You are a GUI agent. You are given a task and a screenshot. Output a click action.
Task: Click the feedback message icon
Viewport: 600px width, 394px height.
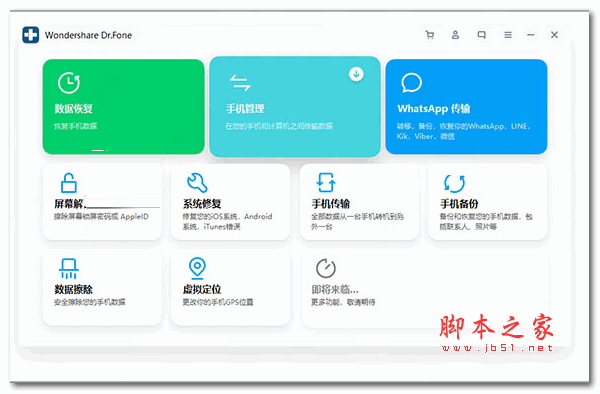(x=481, y=35)
